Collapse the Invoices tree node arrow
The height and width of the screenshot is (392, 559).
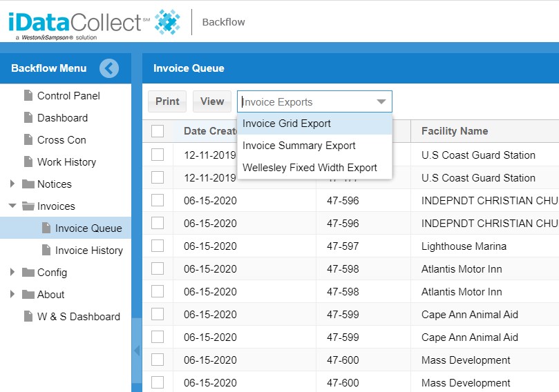click(x=12, y=206)
